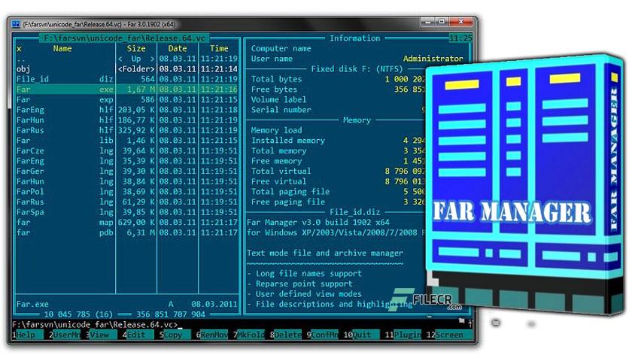Click the Date column header

pos(178,48)
